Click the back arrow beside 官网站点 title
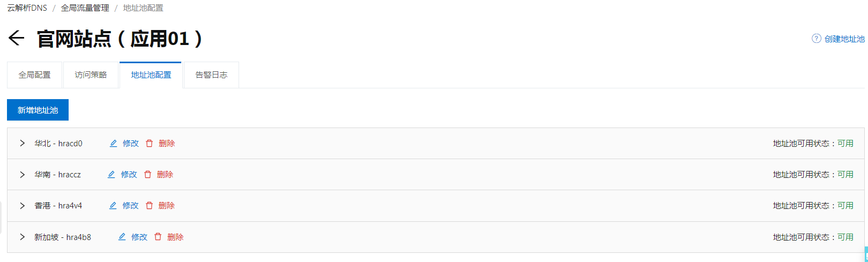868x262 pixels. click(16, 38)
